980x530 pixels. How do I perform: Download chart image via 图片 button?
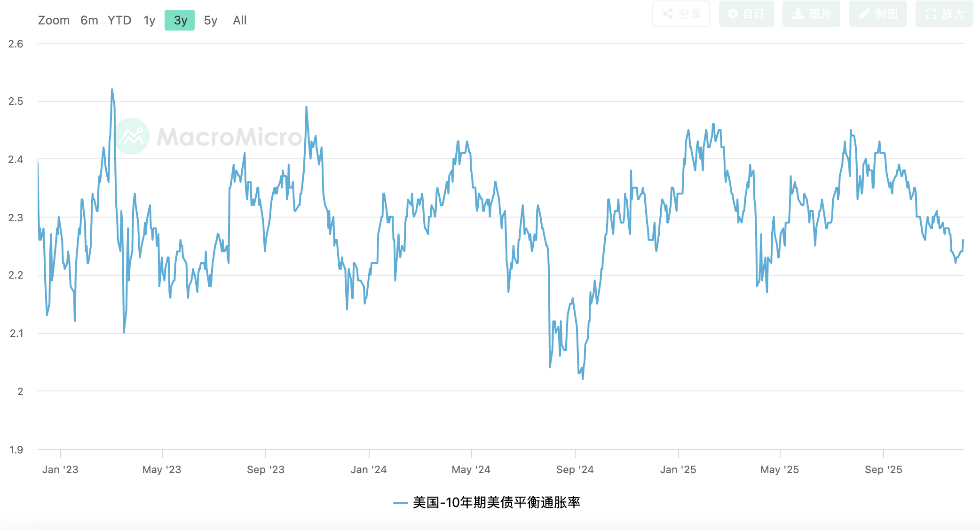pos(811,14)
